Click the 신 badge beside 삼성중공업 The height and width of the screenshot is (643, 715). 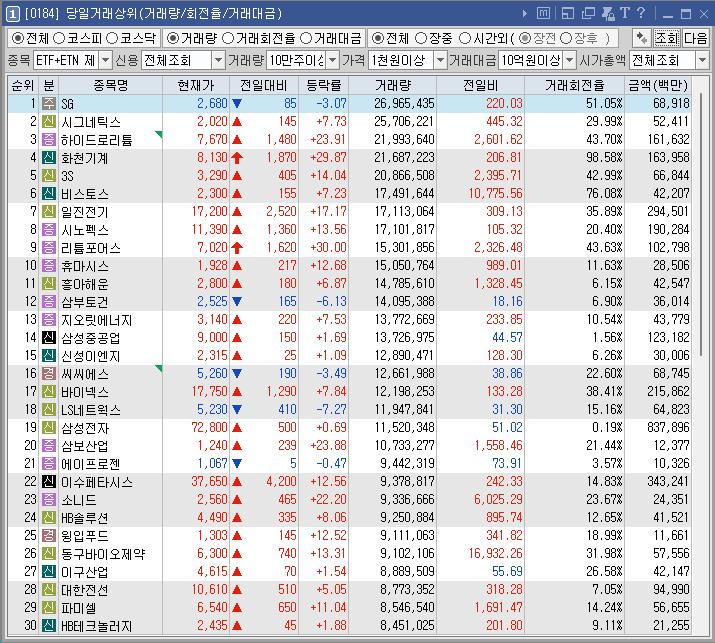49,337
